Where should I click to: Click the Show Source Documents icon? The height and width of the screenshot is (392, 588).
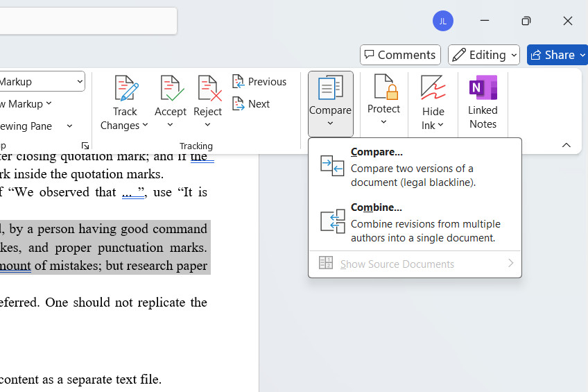pyautogui.click(x=325, y=263)
